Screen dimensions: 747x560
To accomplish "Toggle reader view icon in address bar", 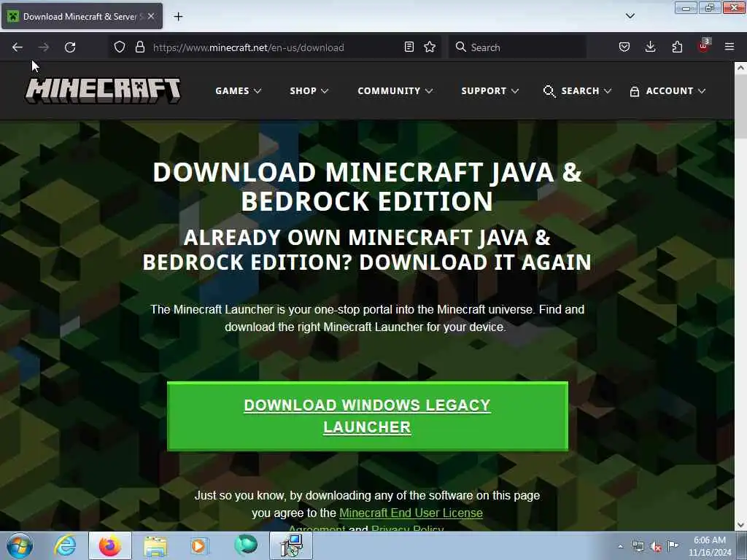I will tap(409, 47).
